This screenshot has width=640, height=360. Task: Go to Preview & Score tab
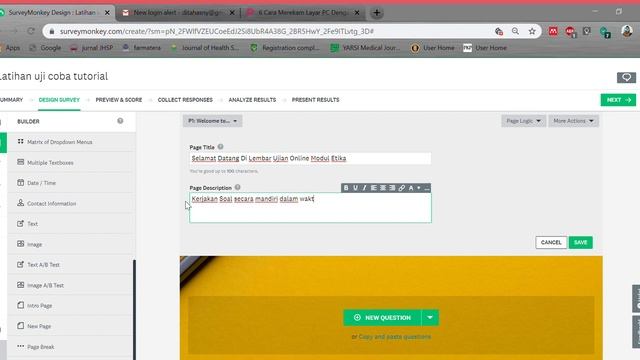click(119, 100)
